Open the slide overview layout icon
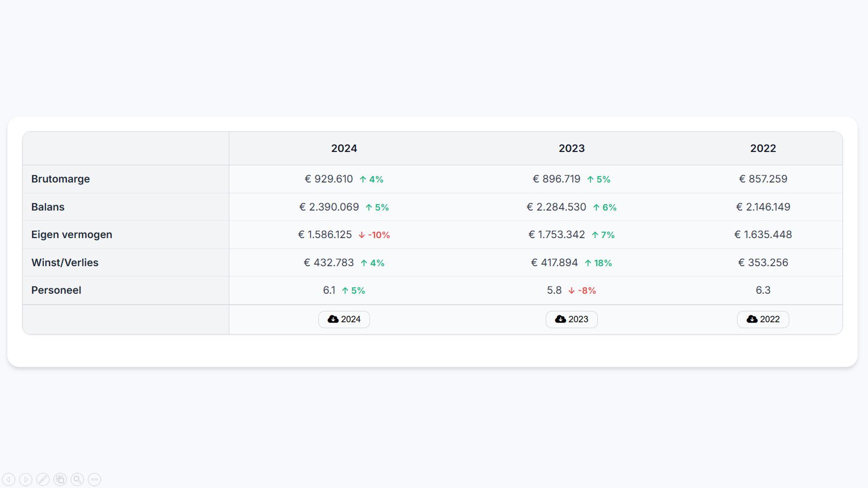The height and width of the screenshot is (488, 868). (60, 479)
